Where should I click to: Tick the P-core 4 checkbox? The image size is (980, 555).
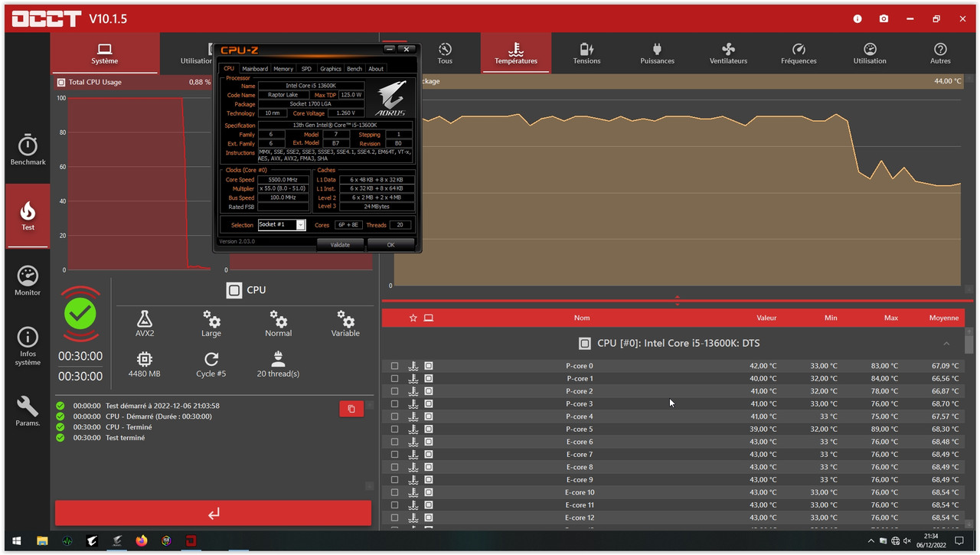(395, 416)
